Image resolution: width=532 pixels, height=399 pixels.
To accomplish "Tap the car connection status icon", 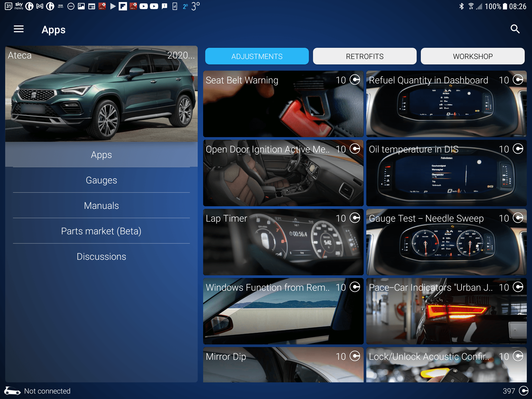I will coord(12,391).
